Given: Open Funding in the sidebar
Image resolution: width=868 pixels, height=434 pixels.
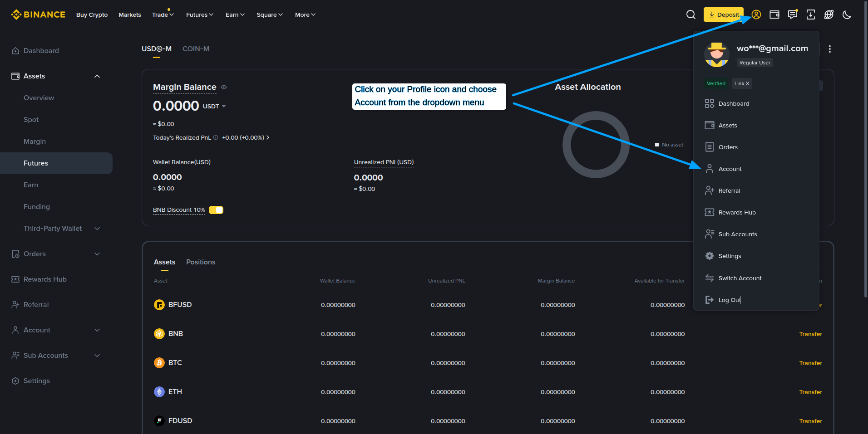Looking at the screenshot, I should 37,207.
